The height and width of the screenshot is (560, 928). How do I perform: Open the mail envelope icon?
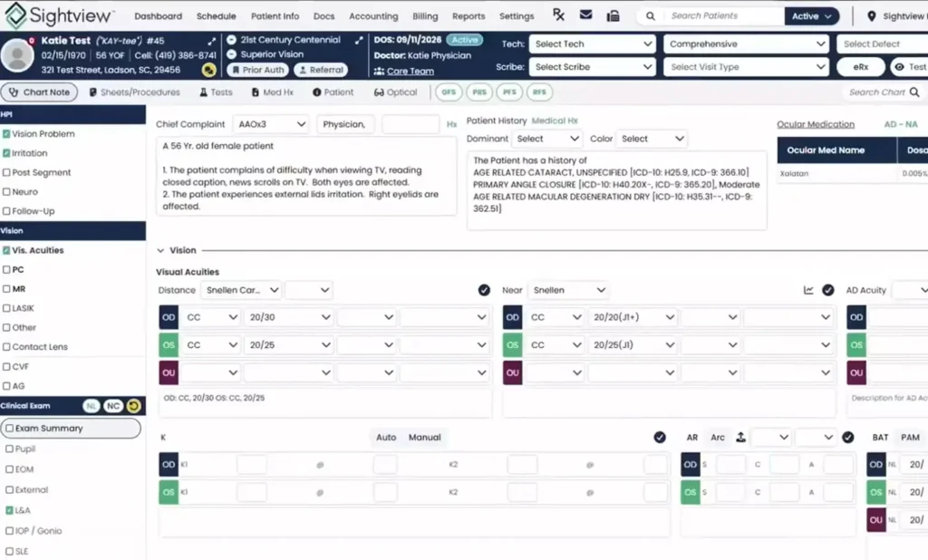pos(586,14)
